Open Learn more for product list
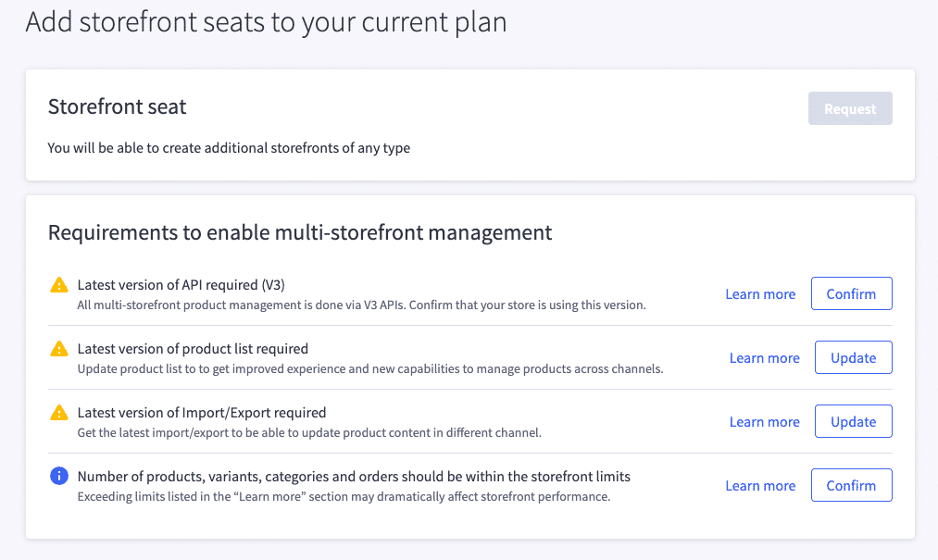Viewport: 938px width, 560px height. 764,358
